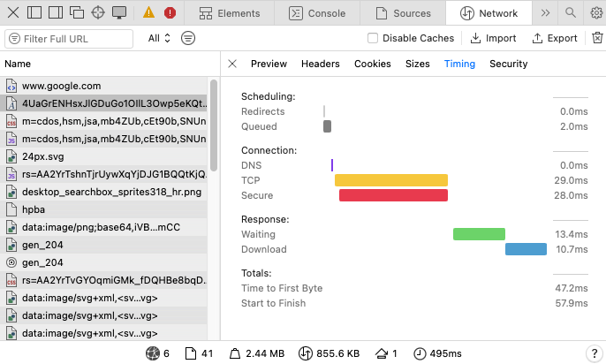Select the rs=AA2YrTshnTjrUywXqYjDJG1BQQtKjQ JS row

click(x=103, y=174)
